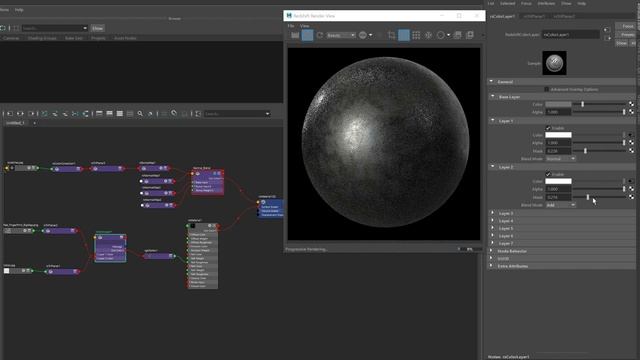Image resolution: width=640 pixels, height=360 pixels.
Task: Expand the Layer 3 section
Action: click(492, 213)
